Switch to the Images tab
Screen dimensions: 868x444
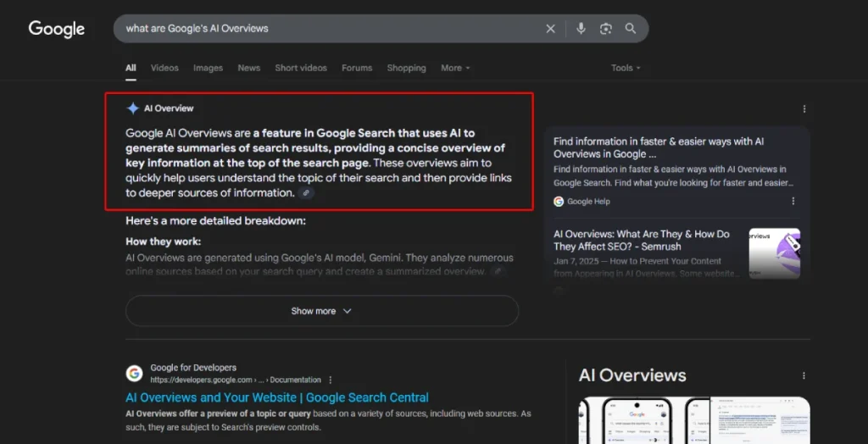pyautogui.click(x=209, y=68)
